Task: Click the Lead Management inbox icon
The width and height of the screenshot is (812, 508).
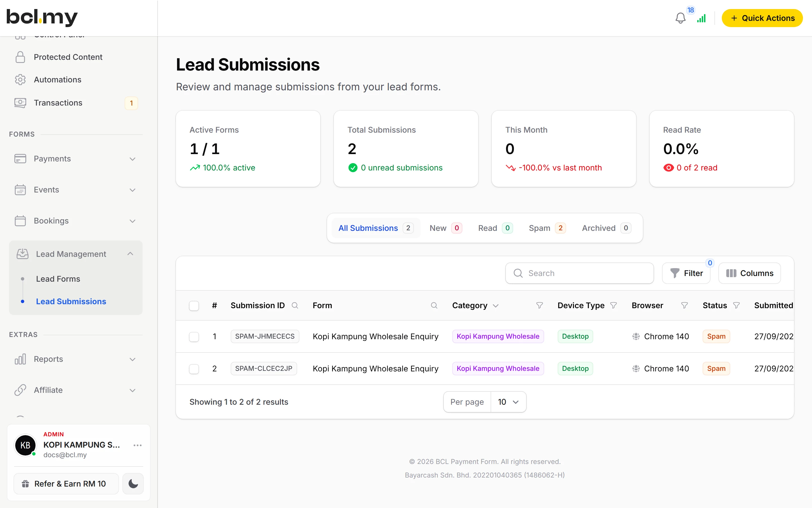Action: (x=23, y=254)
